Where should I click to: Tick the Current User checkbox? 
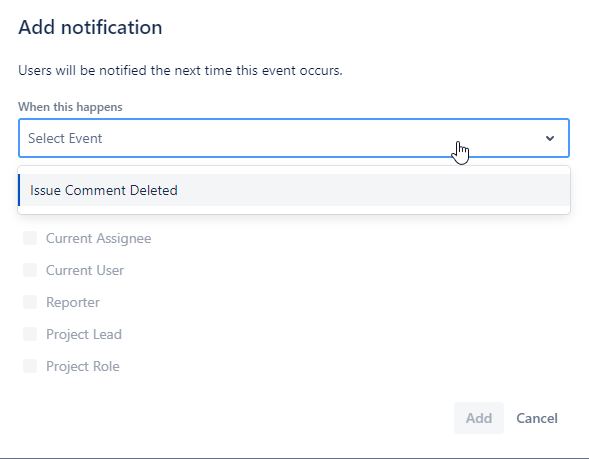30,270
